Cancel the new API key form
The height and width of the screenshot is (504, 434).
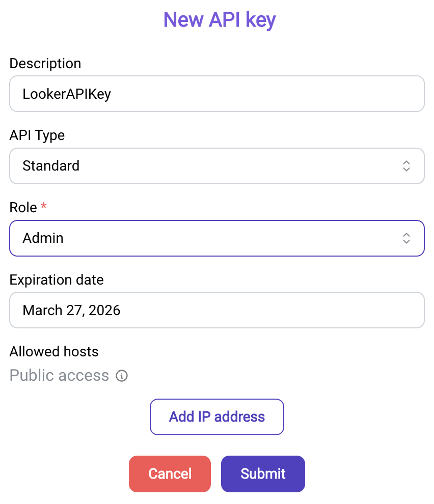click(170, 474)
